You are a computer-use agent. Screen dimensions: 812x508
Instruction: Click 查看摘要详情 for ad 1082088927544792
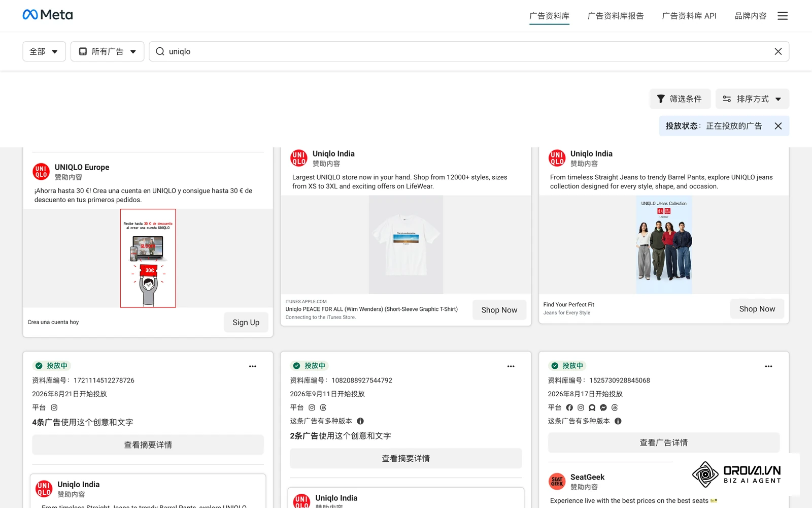(x=406, y=458)
